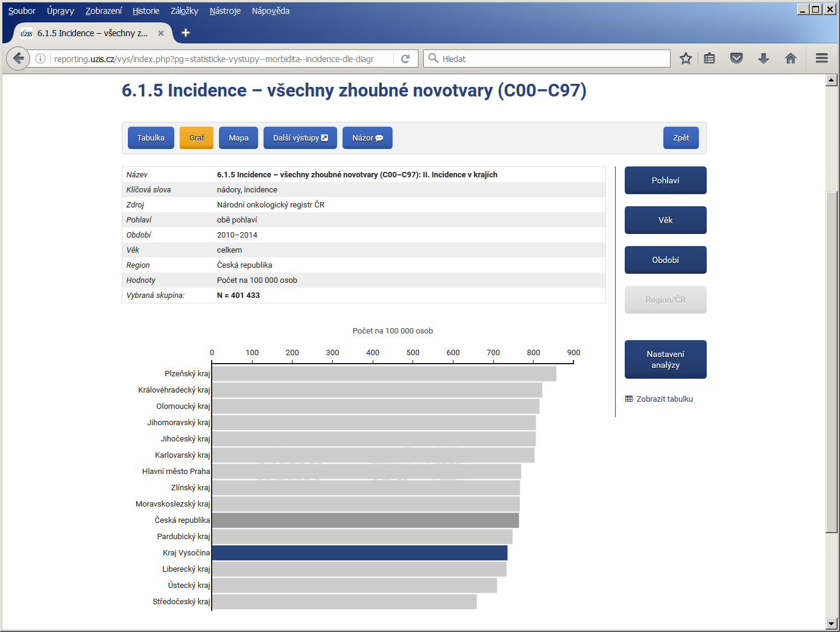Open the Období filter button

click(666, 260)
